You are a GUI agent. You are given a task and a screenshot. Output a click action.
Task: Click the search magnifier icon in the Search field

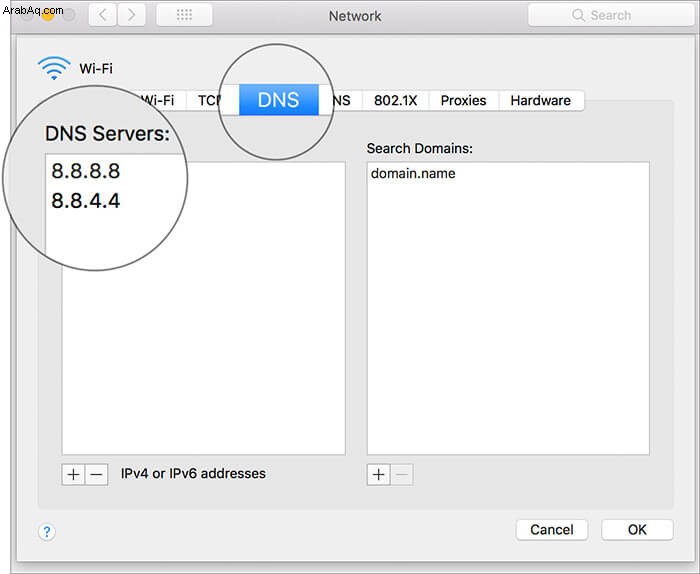pyautogui.click(x=578, y=15)
